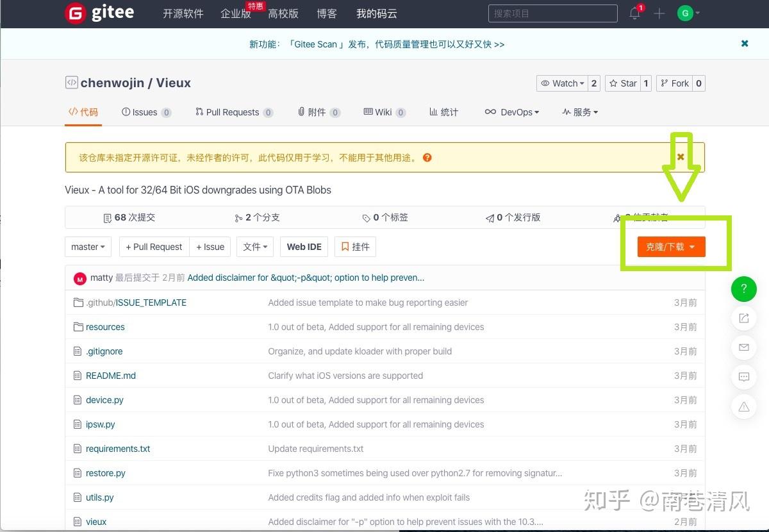The width and height of the screenshot is (769, 532).
Task: Fork the Vieux repository
Action: (x=674, y=83)
